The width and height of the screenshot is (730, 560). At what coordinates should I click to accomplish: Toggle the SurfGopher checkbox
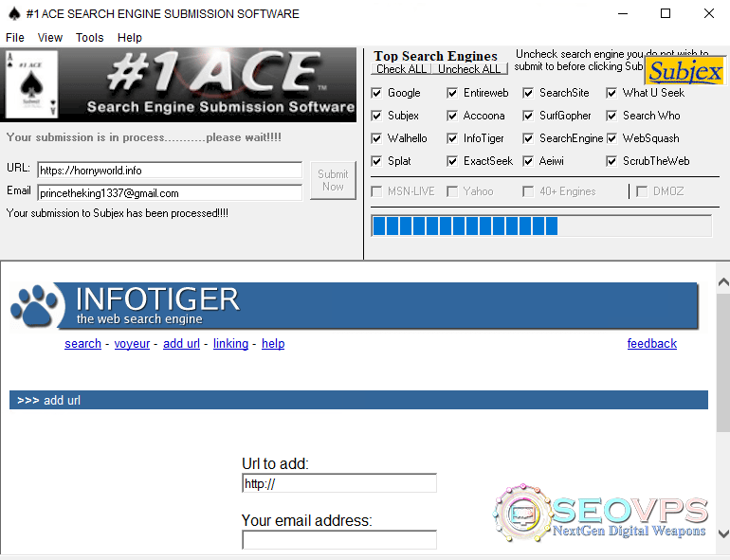coord(528,116)
